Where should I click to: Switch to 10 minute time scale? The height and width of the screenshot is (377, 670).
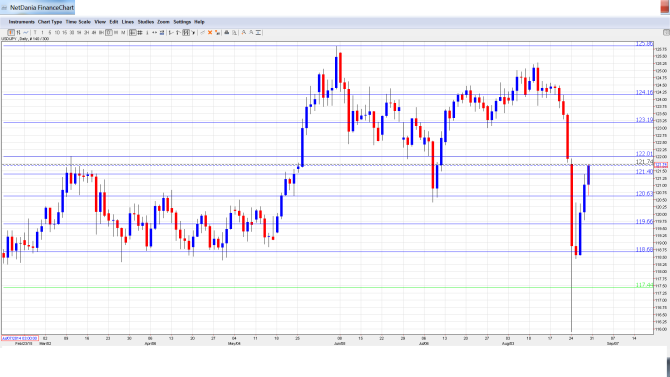click(x=57, y=32)
